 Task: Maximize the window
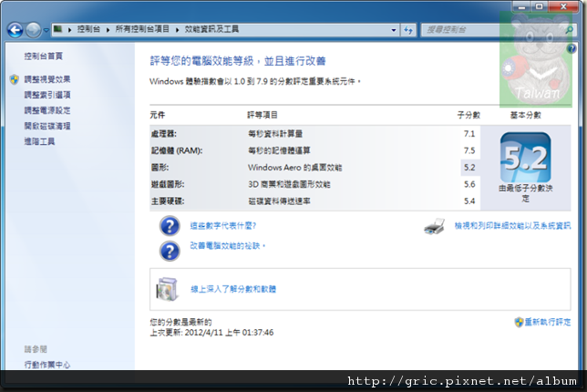(539, 6)
